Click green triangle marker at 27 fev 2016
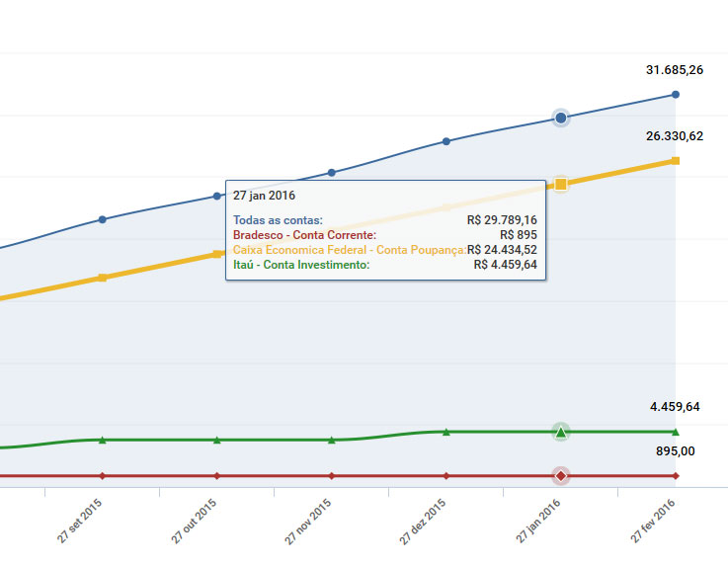This screenshot has height=568, width=728. 676,432
